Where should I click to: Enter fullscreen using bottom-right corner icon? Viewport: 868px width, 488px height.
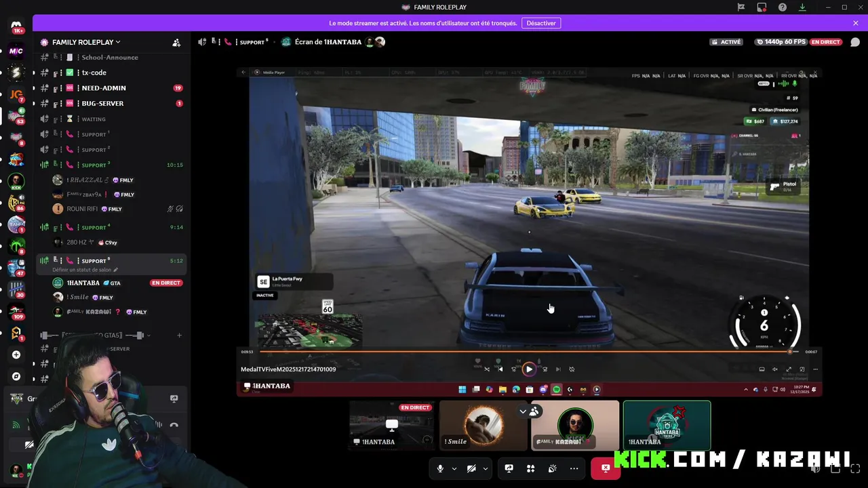[x=855, y=468]
